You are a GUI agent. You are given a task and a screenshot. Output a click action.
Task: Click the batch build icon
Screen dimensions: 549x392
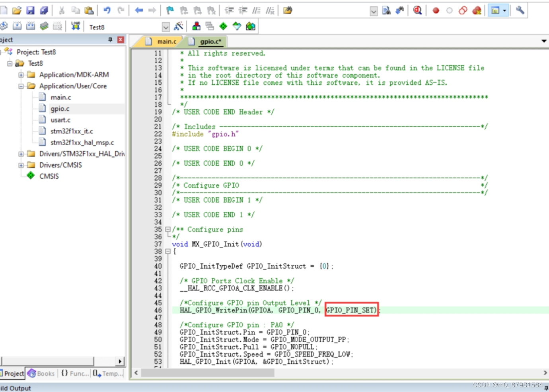coord(44,26)
